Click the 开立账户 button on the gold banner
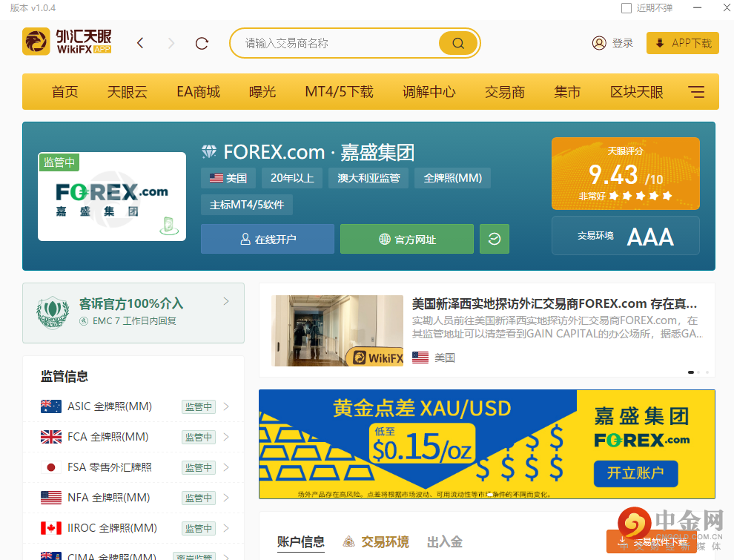 (635, 474)
